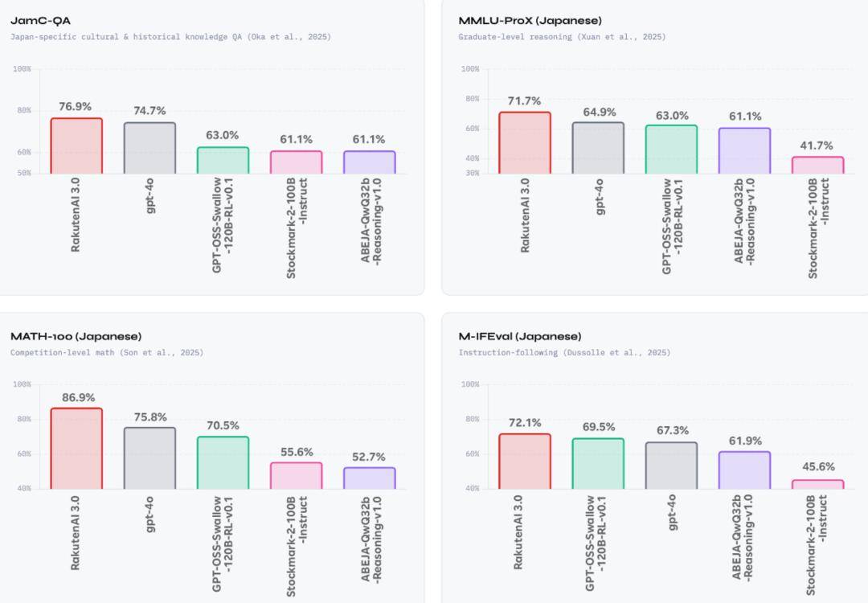Click the 75.8% gpt-4o bar in MATH-100
Image resolution: width=868 pixels, height=603 pixels.
(x=149, y=458)
